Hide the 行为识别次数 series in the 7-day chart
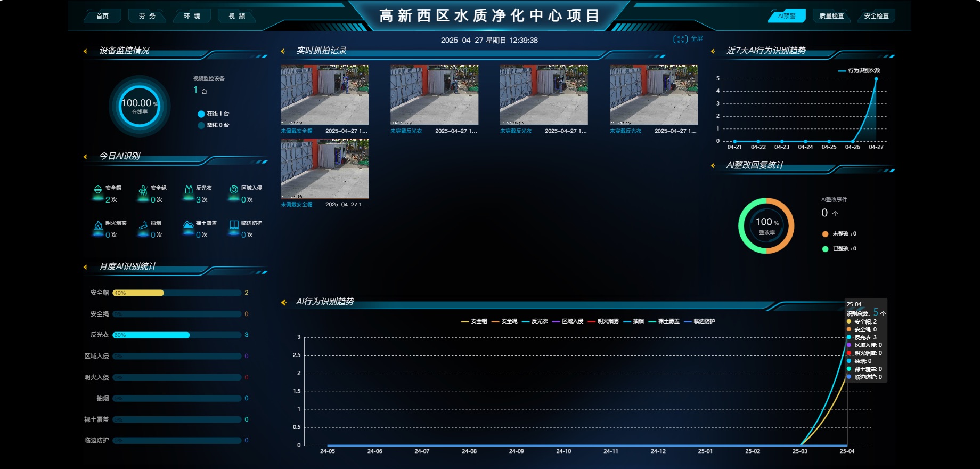This screenshot has height=469, width=980. click(x=859, y=70)
